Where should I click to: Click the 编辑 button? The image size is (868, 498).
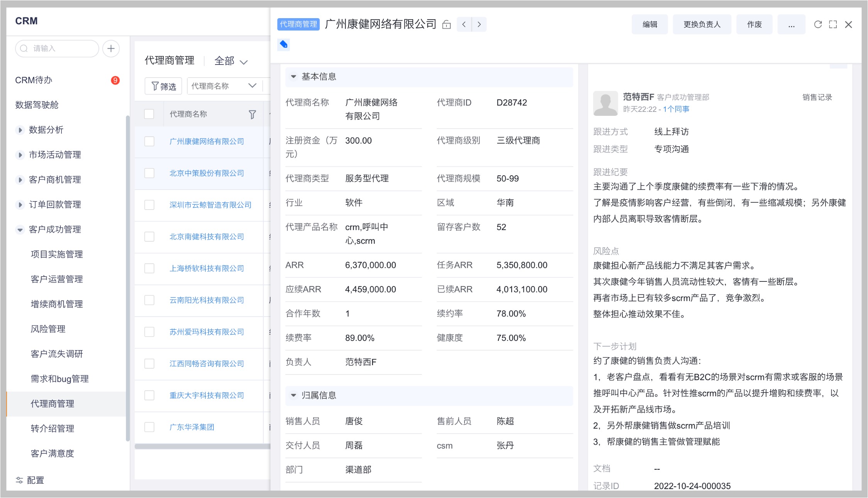tap(650, 24)
